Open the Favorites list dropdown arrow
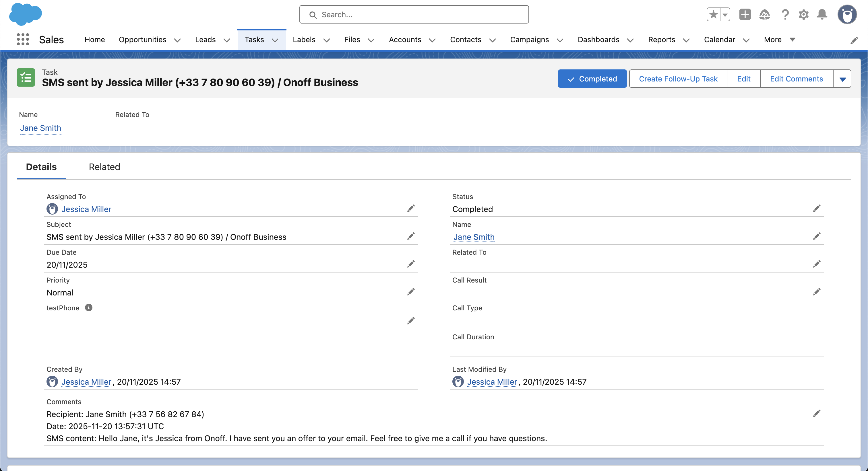Screen dimensions: 868x471 [725, 14]
